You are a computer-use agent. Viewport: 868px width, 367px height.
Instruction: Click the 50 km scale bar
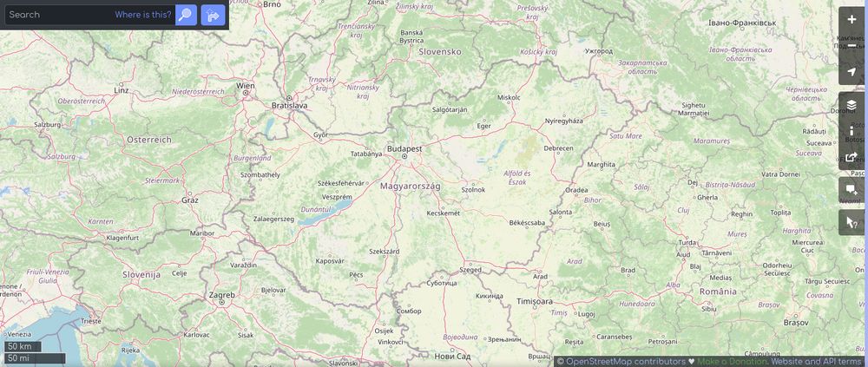(x=23, y=347)
